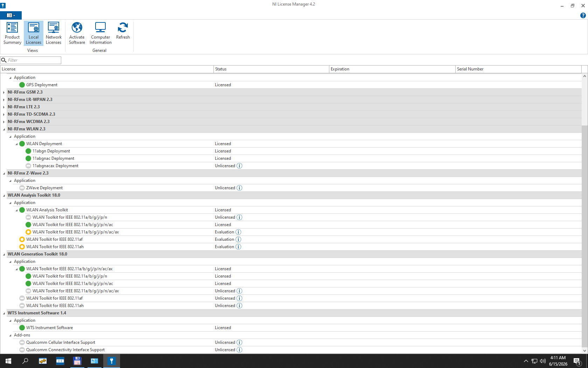
Task: Collapse the WLAN Deployment subtree
Action: (16, 144)
